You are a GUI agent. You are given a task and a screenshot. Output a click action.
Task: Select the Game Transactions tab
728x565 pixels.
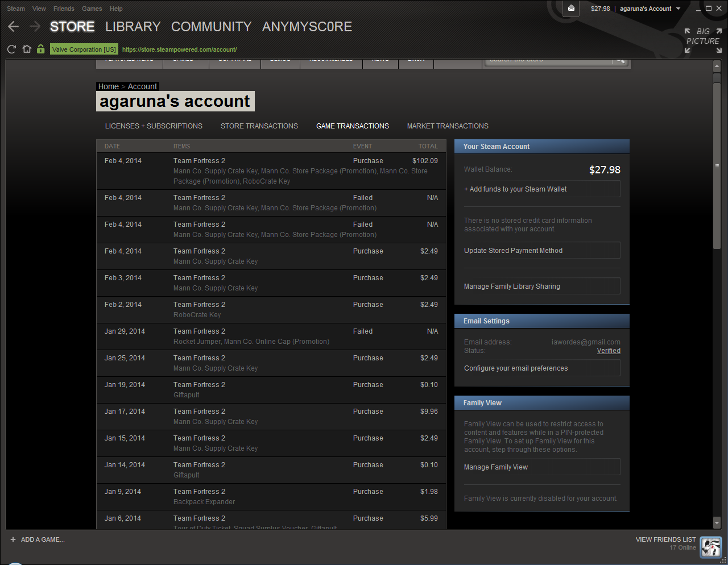click(x=353, y=126)
